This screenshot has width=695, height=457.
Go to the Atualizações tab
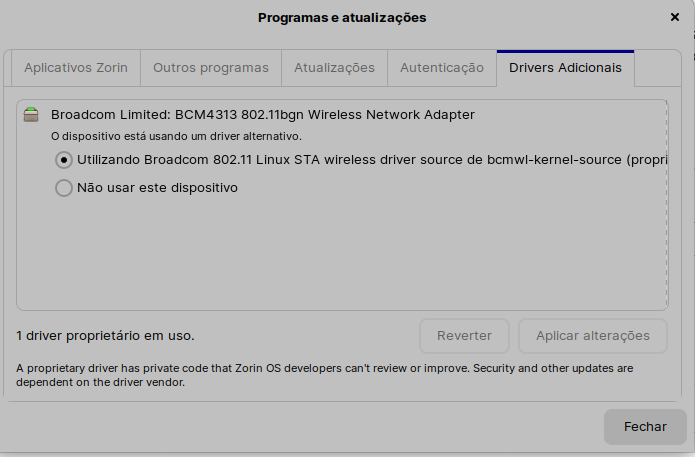[x=334, y=68]
